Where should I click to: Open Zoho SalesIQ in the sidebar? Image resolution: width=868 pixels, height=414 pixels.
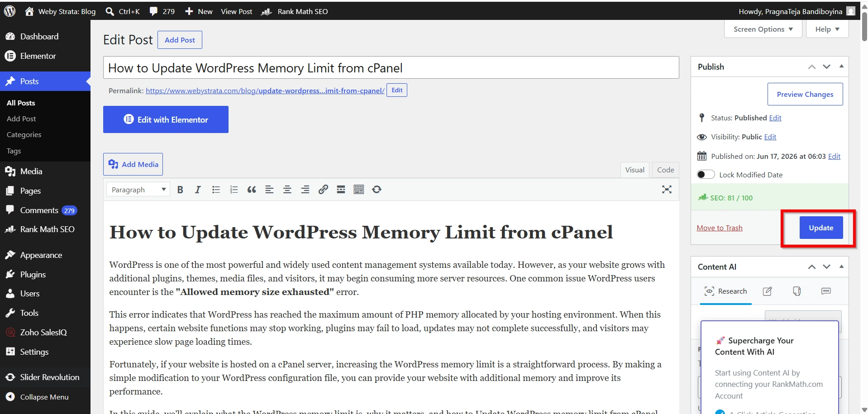click(45, 333)
